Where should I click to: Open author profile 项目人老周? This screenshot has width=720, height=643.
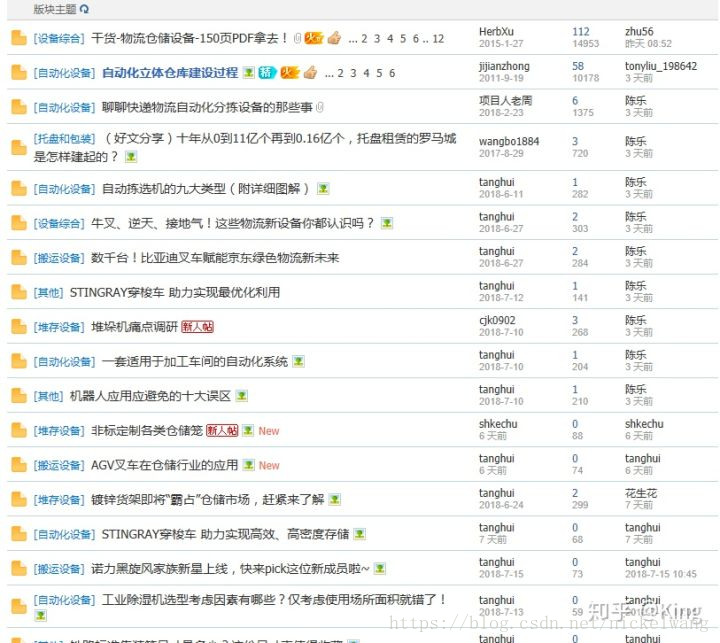(506, 101)
